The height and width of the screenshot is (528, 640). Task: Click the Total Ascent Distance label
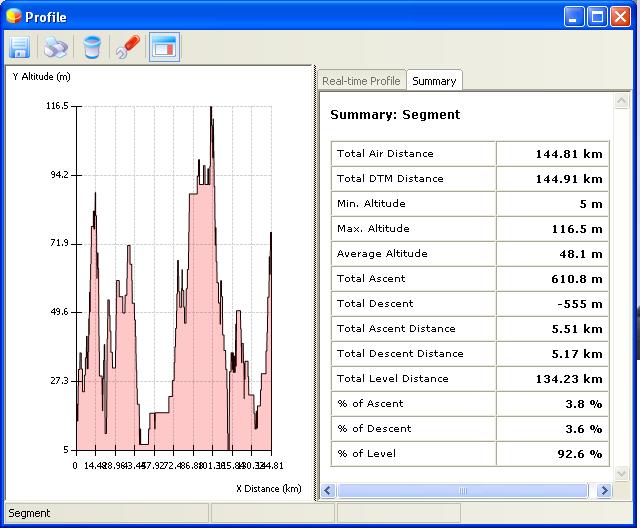(x=396, y=328)
